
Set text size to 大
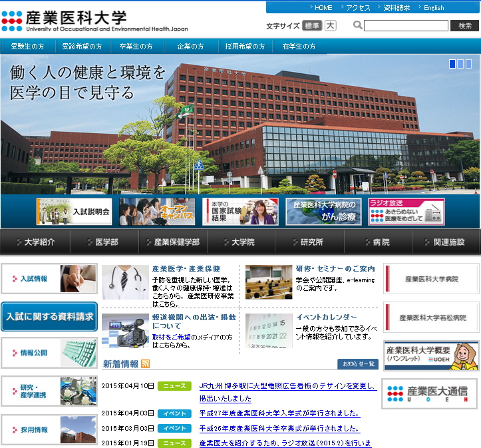coord(331,25)
